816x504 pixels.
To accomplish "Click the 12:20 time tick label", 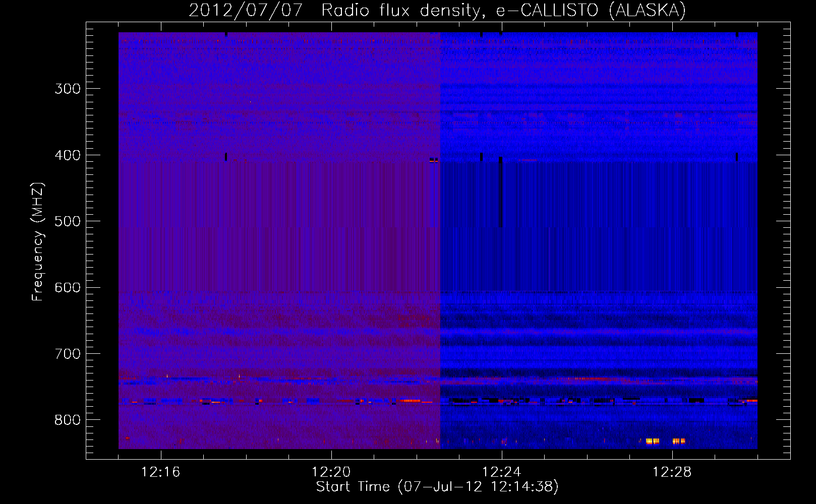I will [x=331, y=472].
